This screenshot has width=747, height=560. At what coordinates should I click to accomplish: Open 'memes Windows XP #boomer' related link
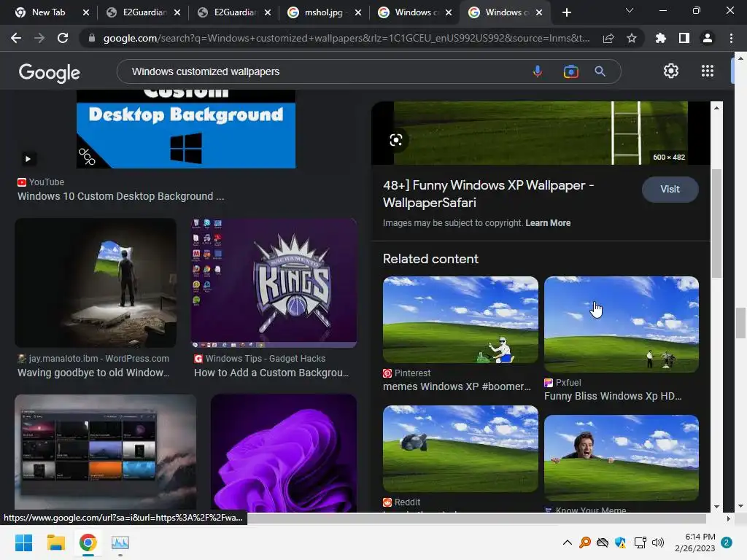[457, 386]
